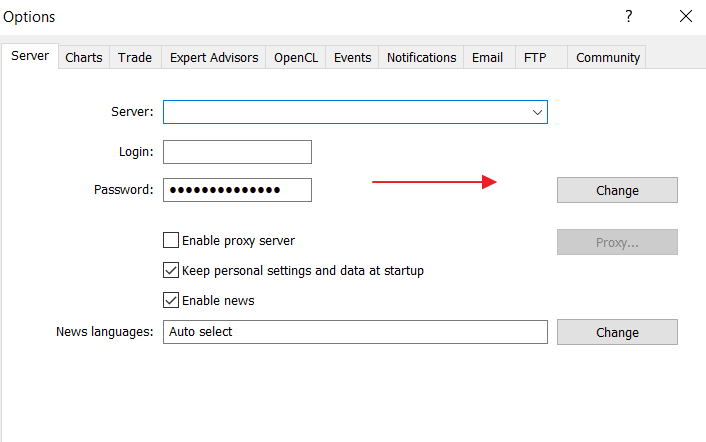Switch to the Charts tab

pos(84,58)
